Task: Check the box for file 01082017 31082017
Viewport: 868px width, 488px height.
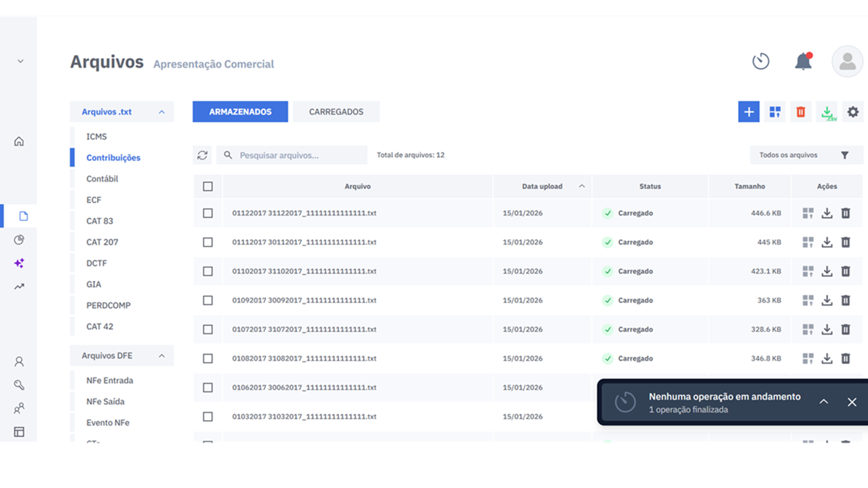Action: pyautogui.click(x=208, y=359)
